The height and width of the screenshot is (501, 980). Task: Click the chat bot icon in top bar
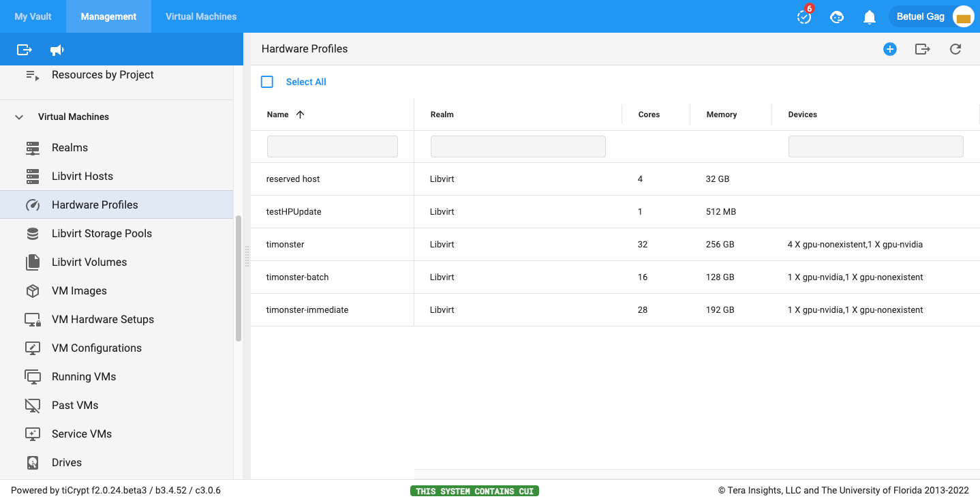[x=837, y=17]
